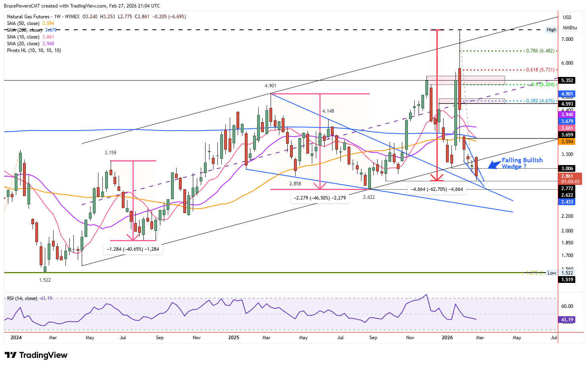The height and width of the screenshot is (367, 588).
Task: Click the TradingView logo at the bottom
Action: pyautogui.click(x=36, y=355)
